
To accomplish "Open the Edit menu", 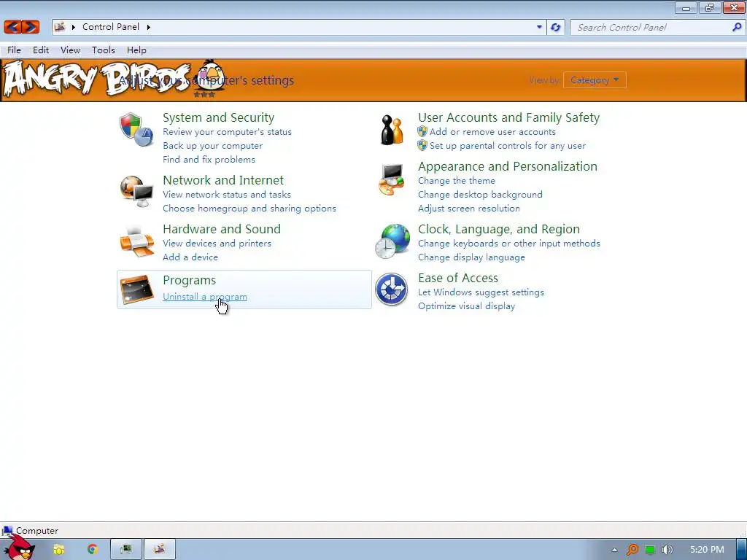I will [x=41, y=50].
